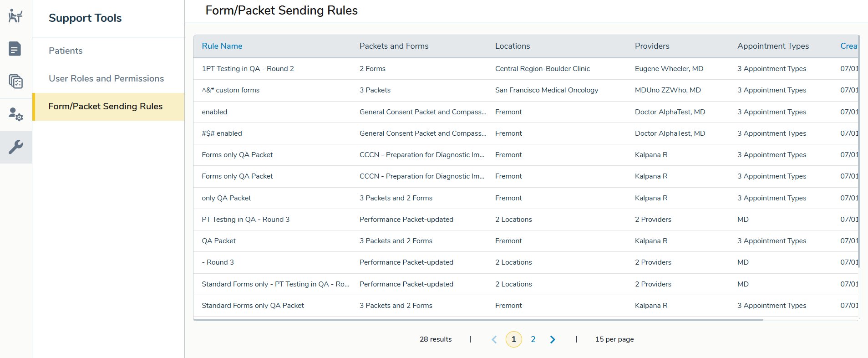Open the Patients menu item
This screenshot has height=358, width=868.
[x=66, y=51]
